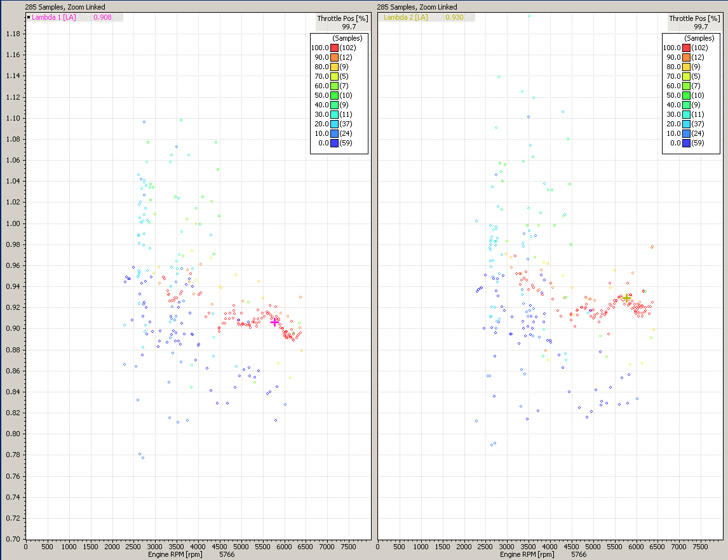Image resolution: width=728 pixels, height=560 pixels.
Task: Select the Lambda 2 [LA] channel label
Action: (405, 17)
